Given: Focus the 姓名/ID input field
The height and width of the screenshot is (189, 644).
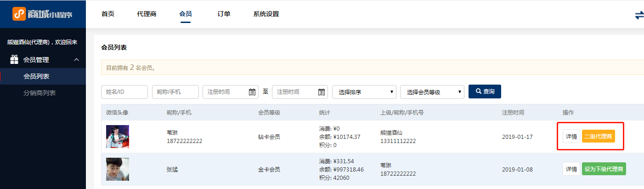Looking at the screenshot, I should click(x=124, y=92).
